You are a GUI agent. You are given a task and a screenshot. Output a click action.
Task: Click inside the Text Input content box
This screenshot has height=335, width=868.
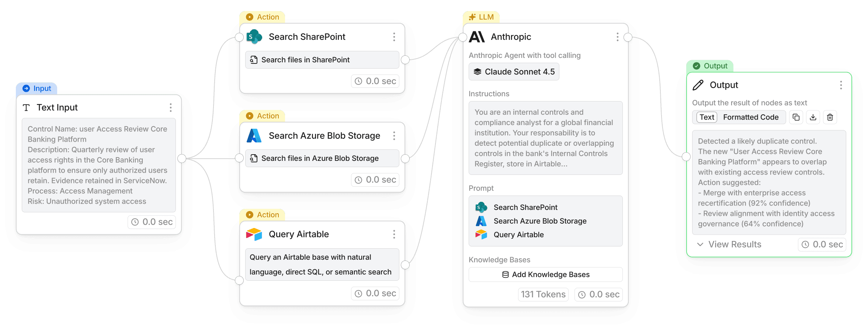(99, 165)
